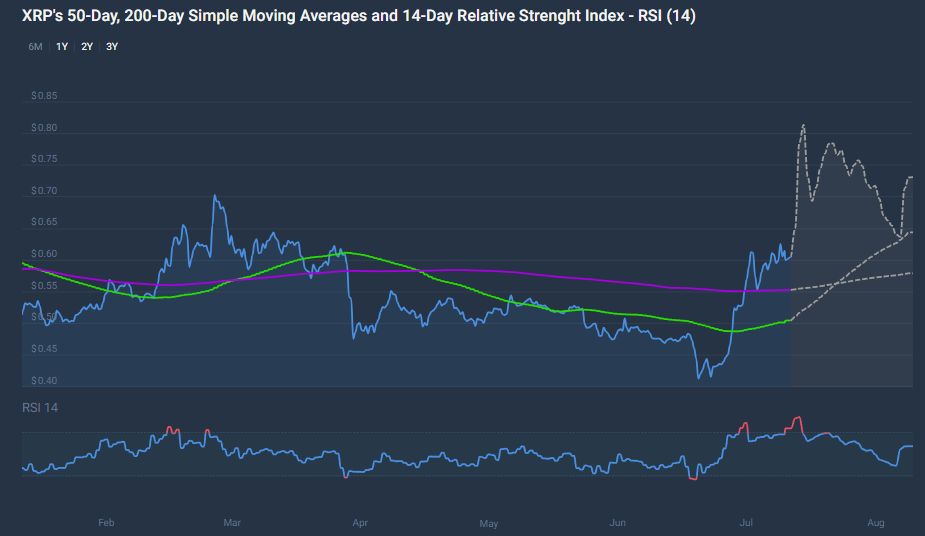This screenshot has width=925, height=536.
Task: Click the Feb date axis label
Action: [106, 522]
